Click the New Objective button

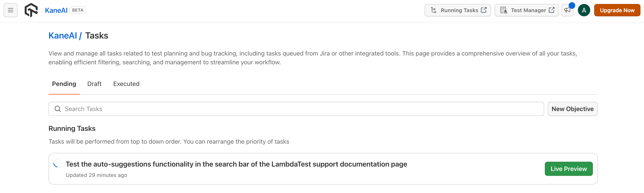pos(572,109)
